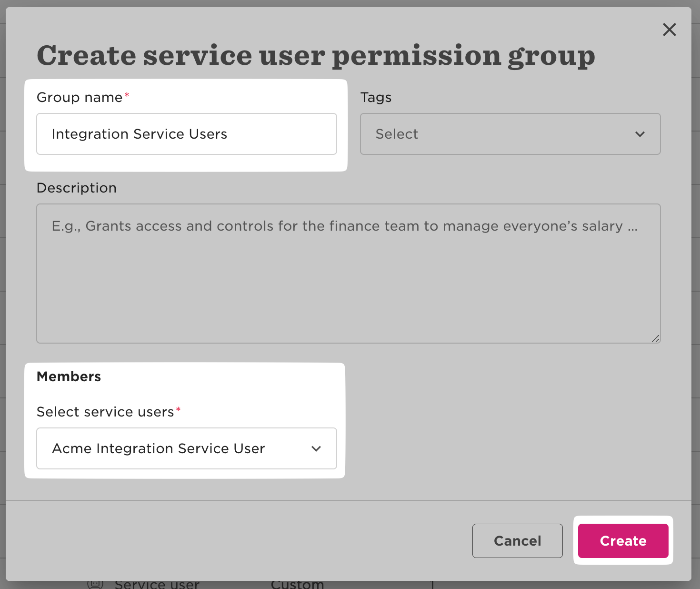Image resolution: width=700 pixels, height=589 pixels.
Task: Cancel the permission group creation
Action: point(517,541)
